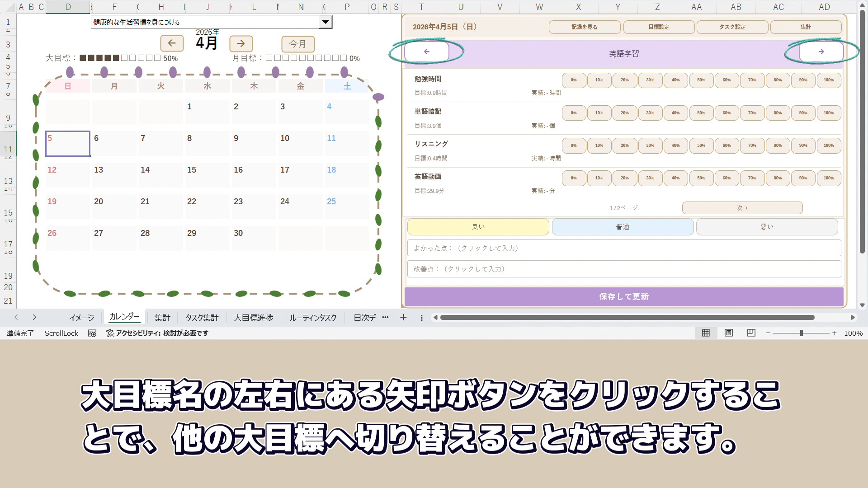Click the 保存して更新 button
Image resolution: width=868 pixels, height=488 pixels.
point(624,297)
